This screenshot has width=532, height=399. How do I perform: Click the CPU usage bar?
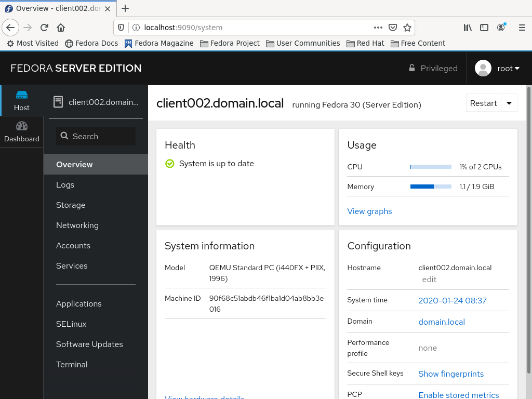431,167
